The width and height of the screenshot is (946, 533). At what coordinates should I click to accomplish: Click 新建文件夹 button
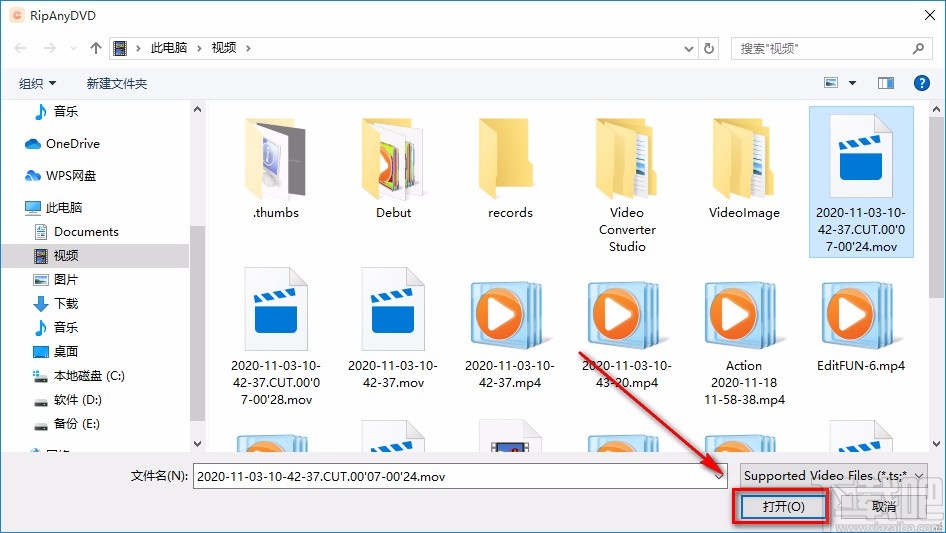116,83
